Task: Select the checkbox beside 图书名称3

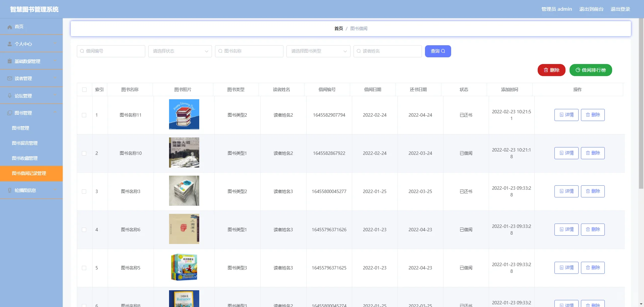Action: pyautogui.click(x=84, y=191)
